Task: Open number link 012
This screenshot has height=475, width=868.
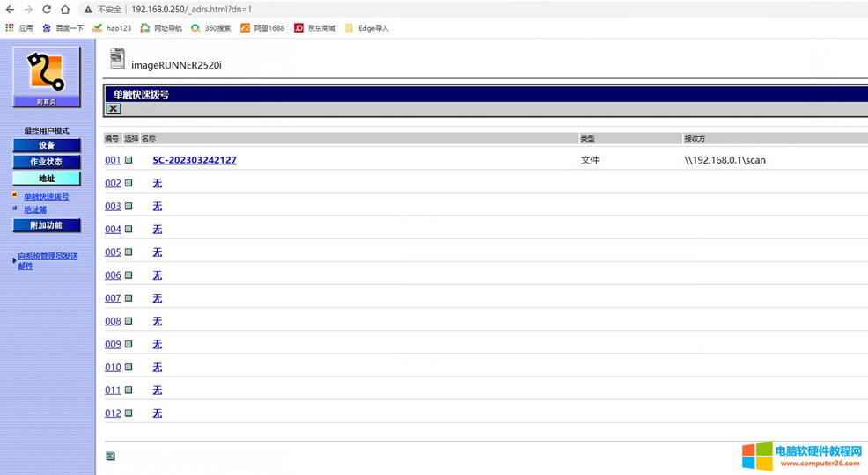Action: pyautogui.click(x=113, y=413)
